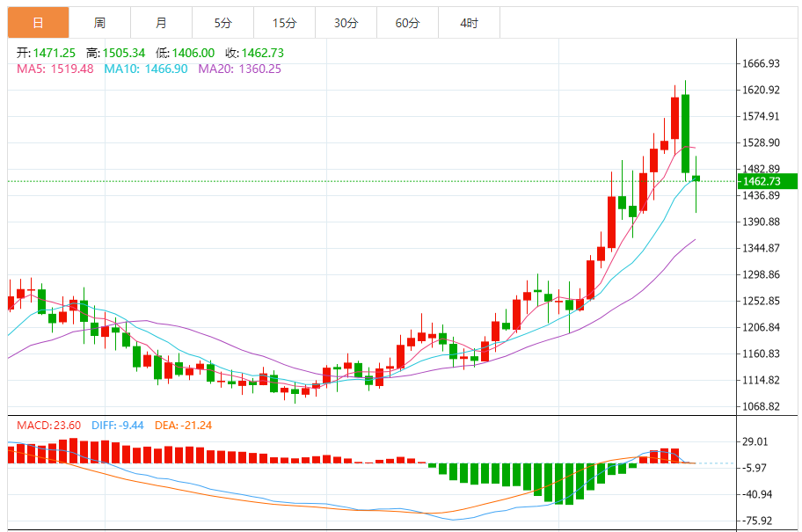Click the latest small green candle on the price line

(696, 178)
